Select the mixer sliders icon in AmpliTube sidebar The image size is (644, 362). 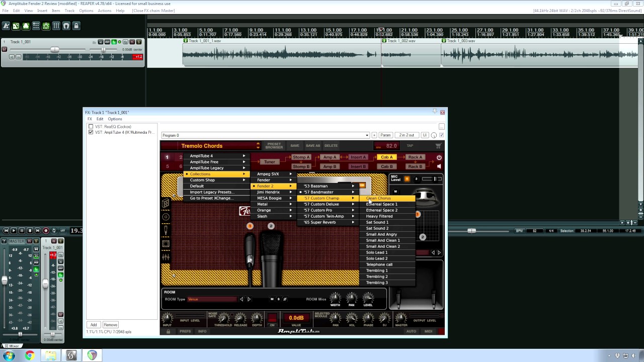(x=166, y=257)
